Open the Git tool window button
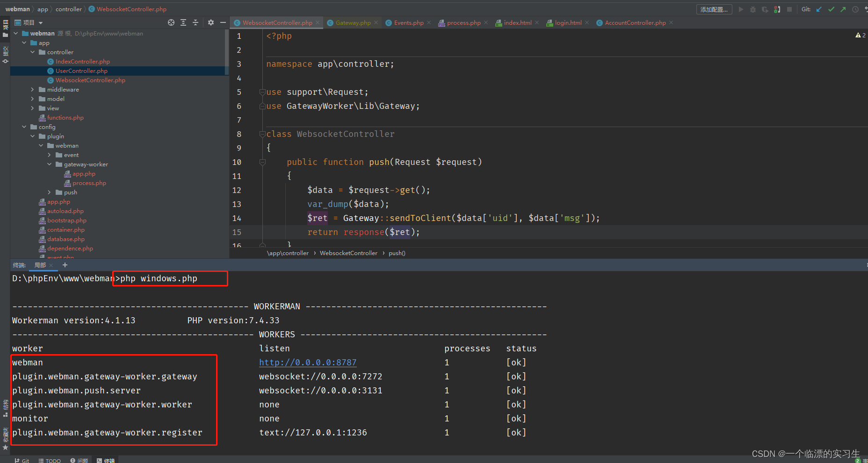 click(22, 460)
